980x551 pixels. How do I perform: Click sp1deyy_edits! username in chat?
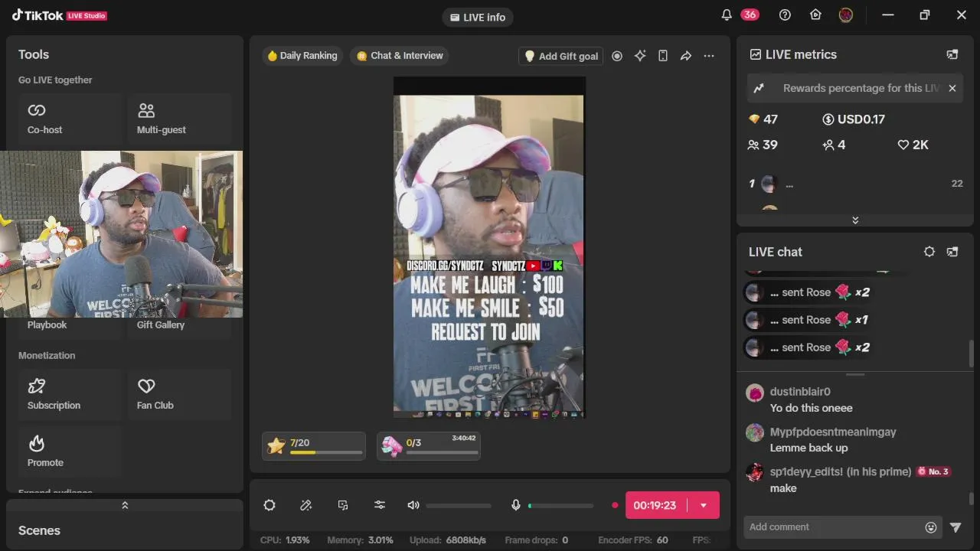(x=841, y=471)
